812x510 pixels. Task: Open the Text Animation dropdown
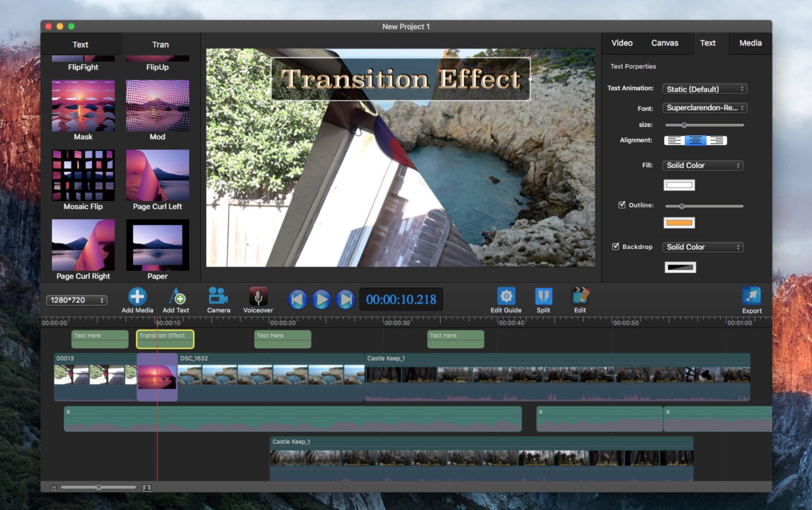pyautogui.click(x=704, y=89)
